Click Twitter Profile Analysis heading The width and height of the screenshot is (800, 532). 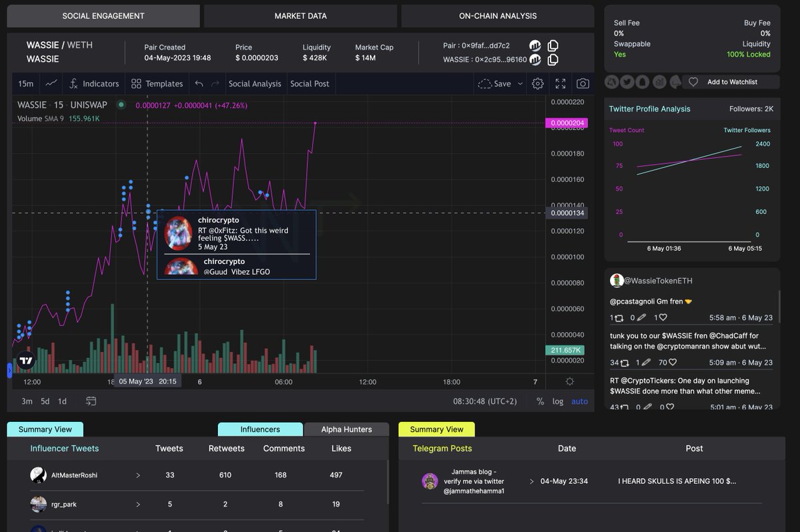point(649,109)
